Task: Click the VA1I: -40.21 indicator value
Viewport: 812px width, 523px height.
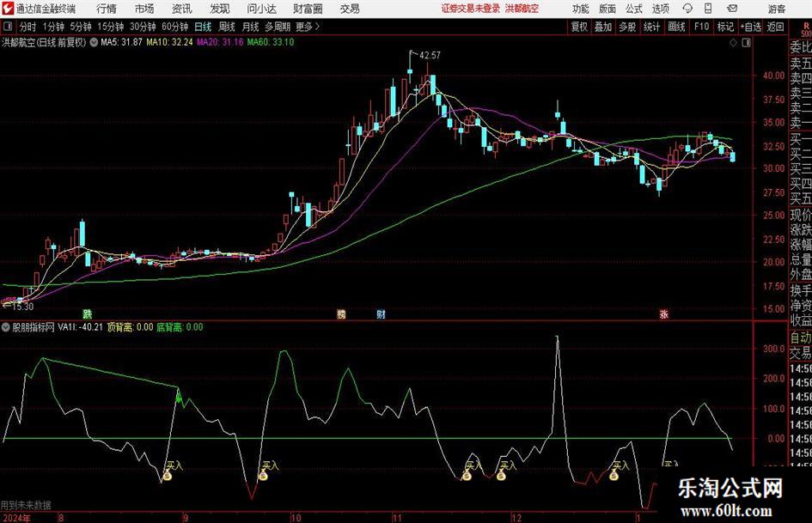Action: 80,327
